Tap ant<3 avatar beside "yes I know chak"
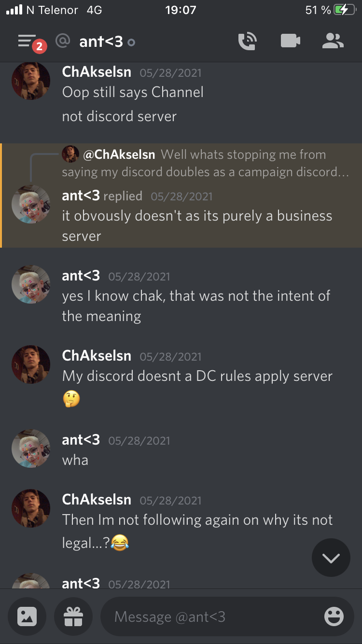362x644 pixels. pos(31,284)
